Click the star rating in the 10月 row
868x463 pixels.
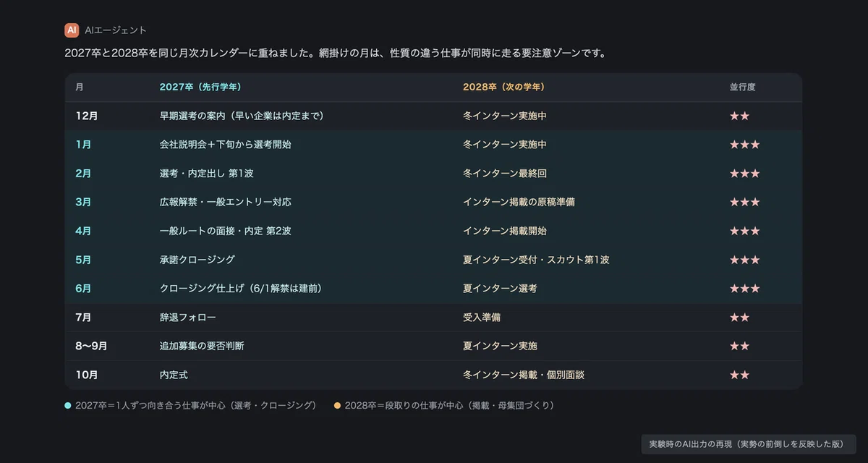coord(739,375)
